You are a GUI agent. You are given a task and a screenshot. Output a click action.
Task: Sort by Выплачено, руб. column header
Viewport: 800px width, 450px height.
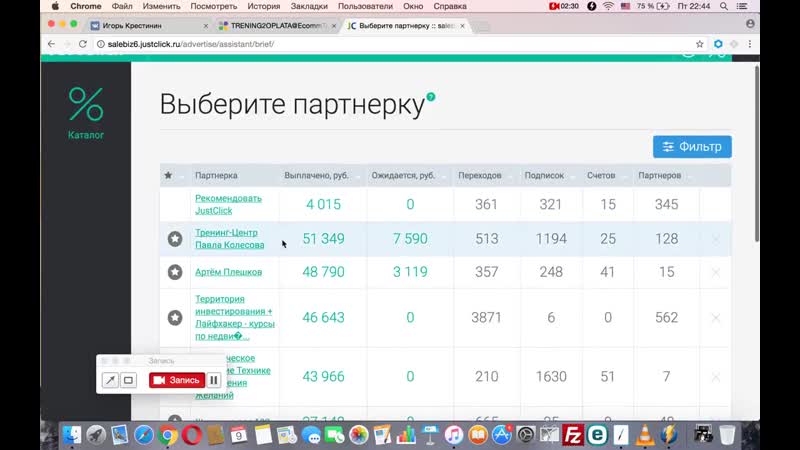pyautogui.click(x=316, y=175)
